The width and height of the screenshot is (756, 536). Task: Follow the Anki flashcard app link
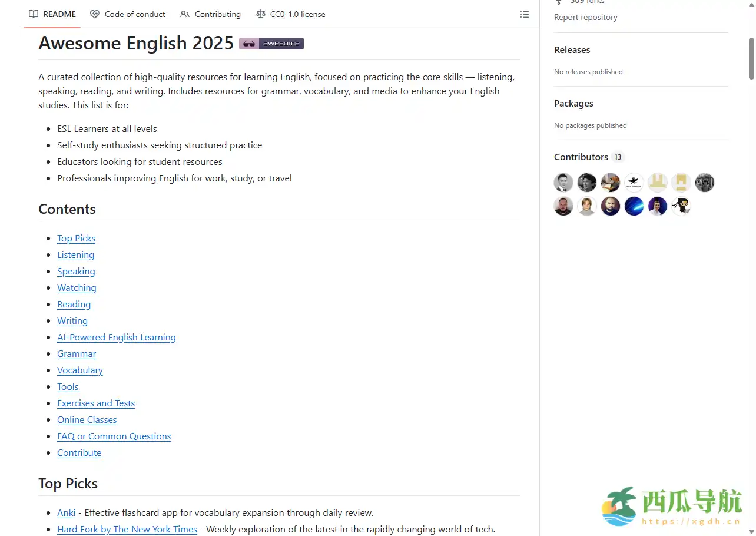(x=66, y=512)
